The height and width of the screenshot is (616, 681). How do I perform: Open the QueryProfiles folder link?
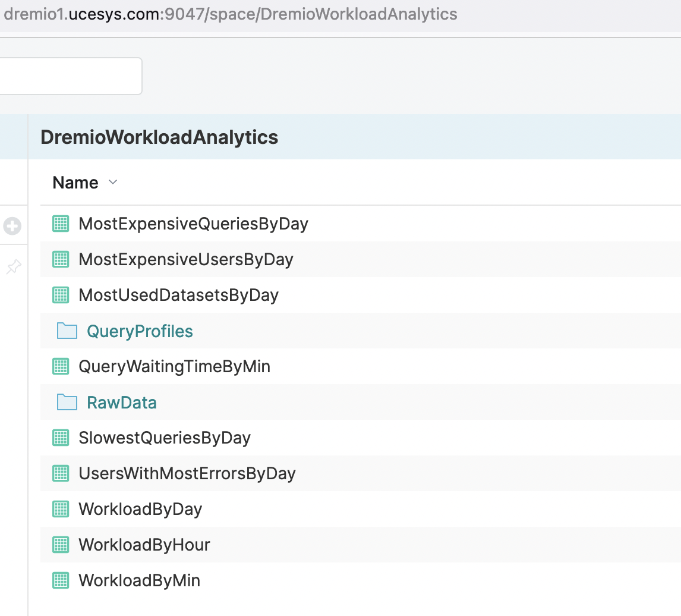(x=140, y=331)
